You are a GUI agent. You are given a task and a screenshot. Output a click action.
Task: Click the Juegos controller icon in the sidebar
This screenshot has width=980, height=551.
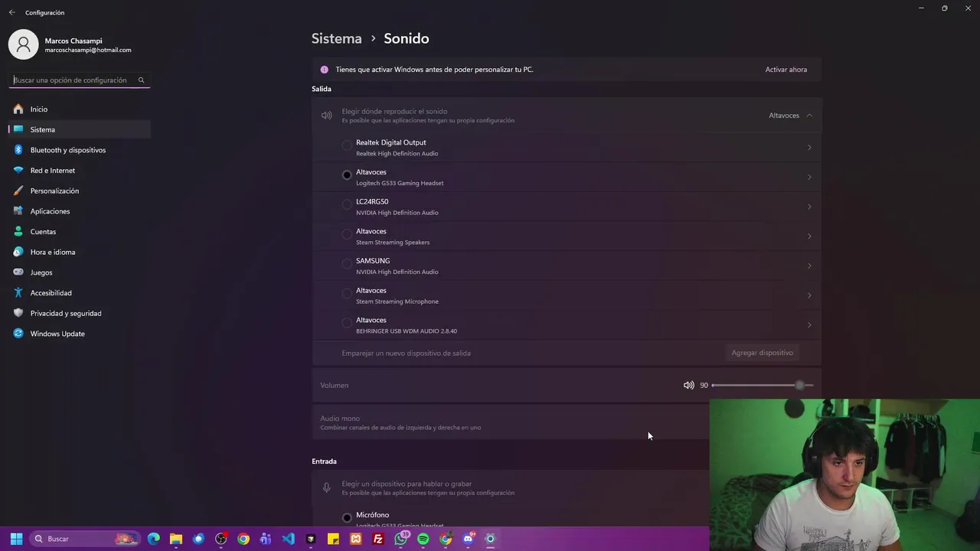(x=18, y=272)
